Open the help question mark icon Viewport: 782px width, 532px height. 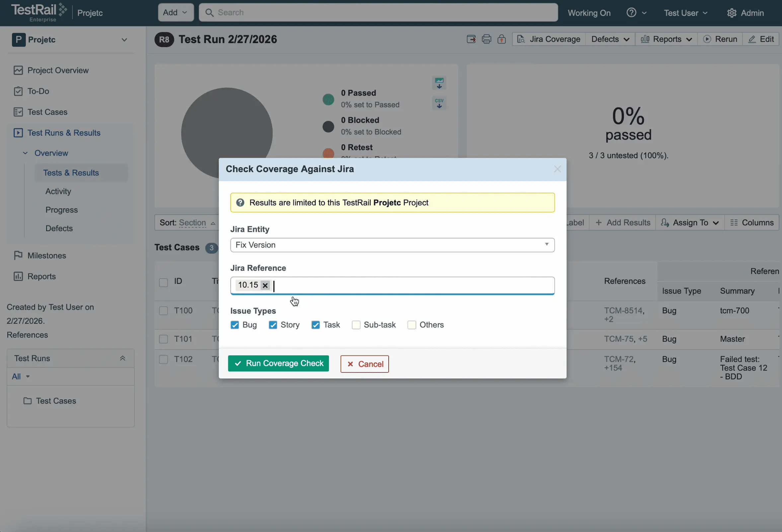[631, 13]
